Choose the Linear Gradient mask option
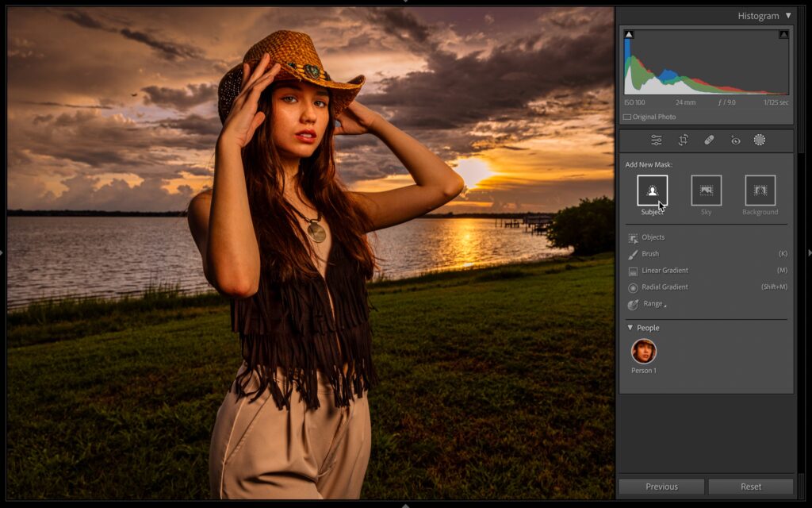812x508 pixels. coord(664,271)
